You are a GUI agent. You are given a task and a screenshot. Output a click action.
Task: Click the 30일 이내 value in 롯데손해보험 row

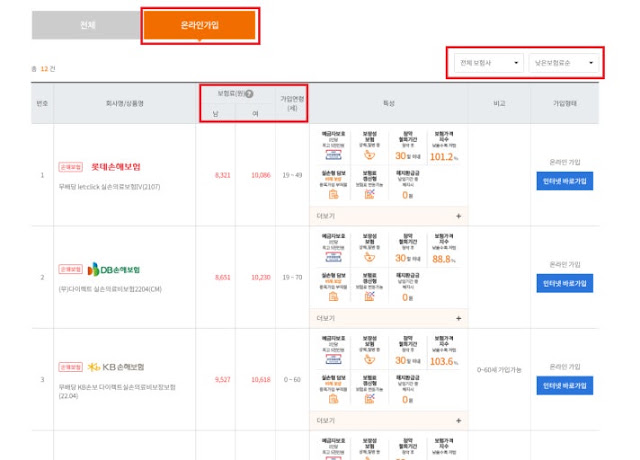pos(408,156)
